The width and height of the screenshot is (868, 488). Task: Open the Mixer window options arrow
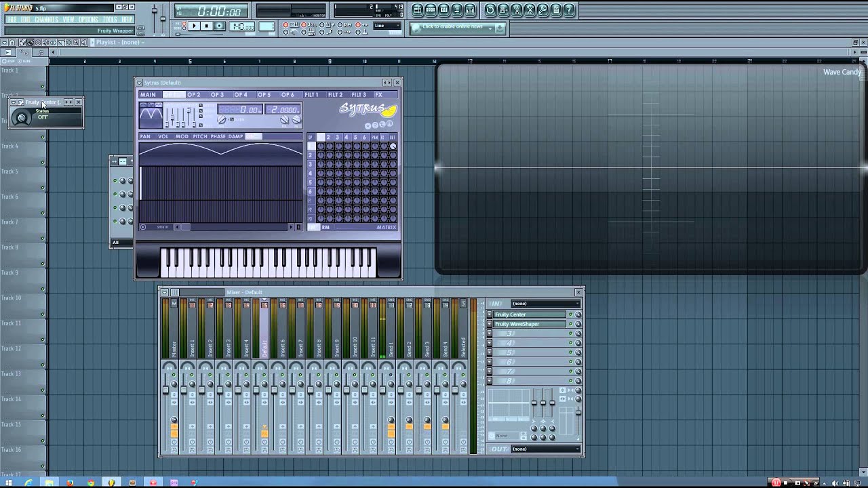[x=165, y=292]
